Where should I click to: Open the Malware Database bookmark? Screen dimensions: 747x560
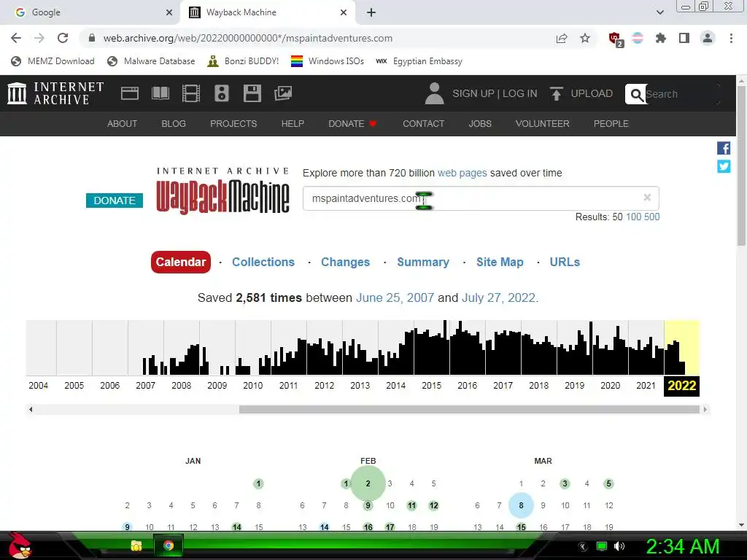(x=152, y=61)
